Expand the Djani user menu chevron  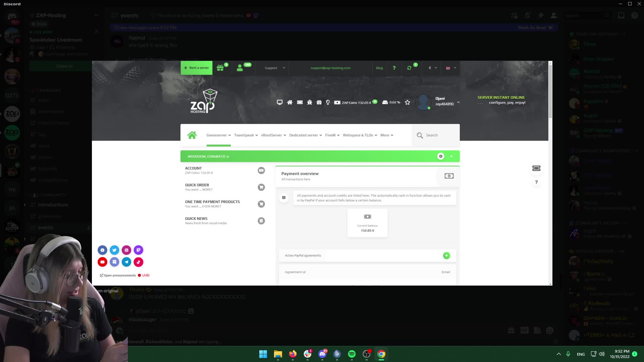pos(459,103)
